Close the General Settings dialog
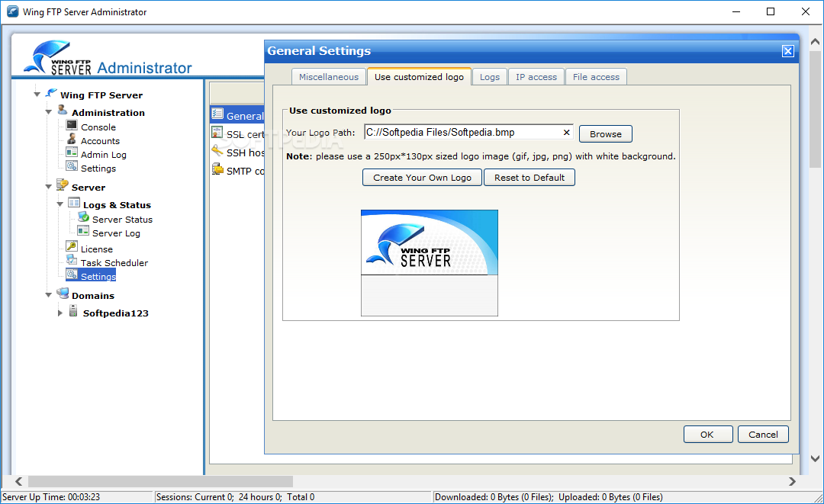Image resolution: width=824 pixels, height=504 pixels. click(787, 51)
